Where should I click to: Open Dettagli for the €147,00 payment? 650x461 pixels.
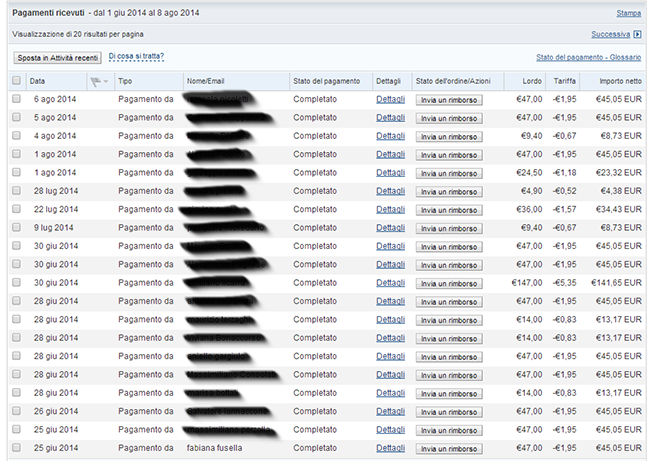(390, 283)
